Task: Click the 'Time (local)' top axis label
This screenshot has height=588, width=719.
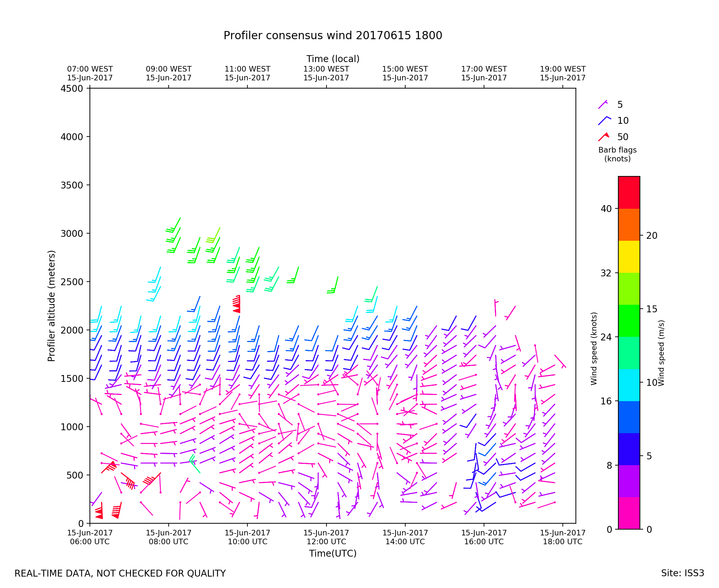Action: [x=333, y=59]
